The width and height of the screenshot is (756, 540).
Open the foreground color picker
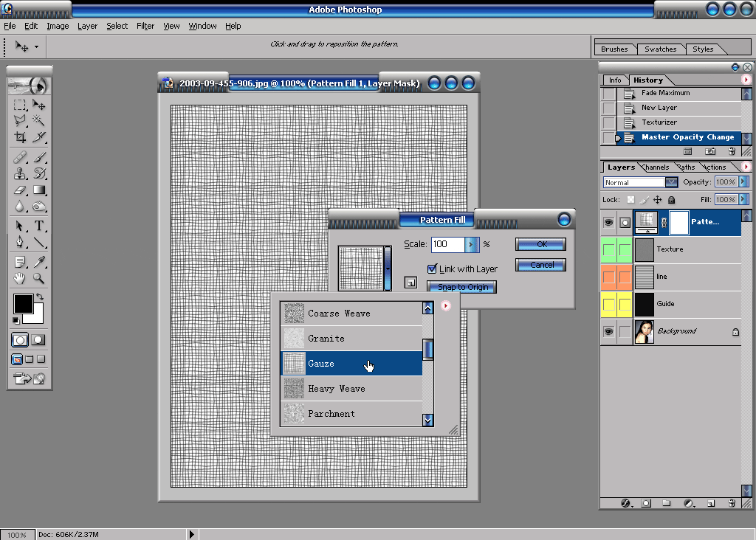[x=23, y=304]
